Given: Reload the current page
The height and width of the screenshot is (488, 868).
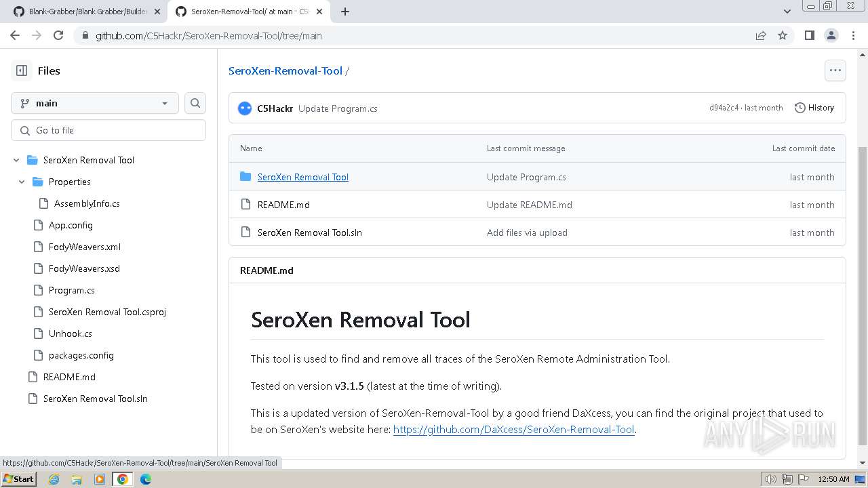Looking at the screenshot, I should [x=58, y=35].
